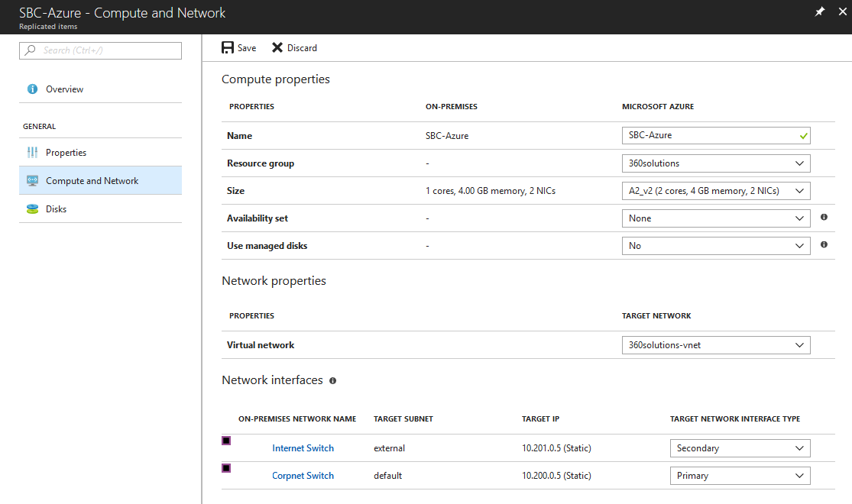
Task: Click the 'Virtual network' property label
Action: point(261,345)
